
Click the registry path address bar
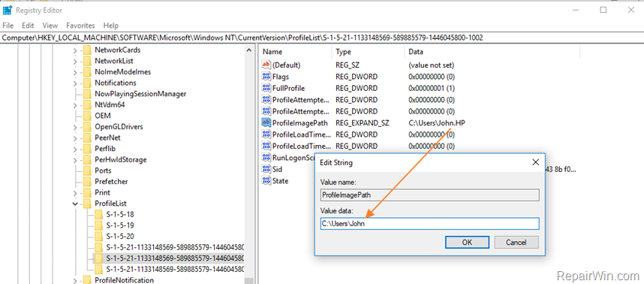322,38
